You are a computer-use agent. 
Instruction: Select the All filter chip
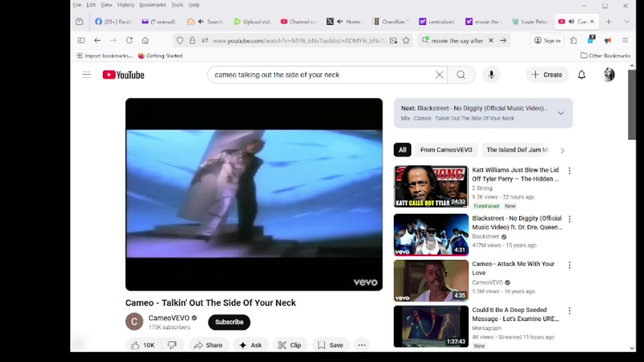403,150
